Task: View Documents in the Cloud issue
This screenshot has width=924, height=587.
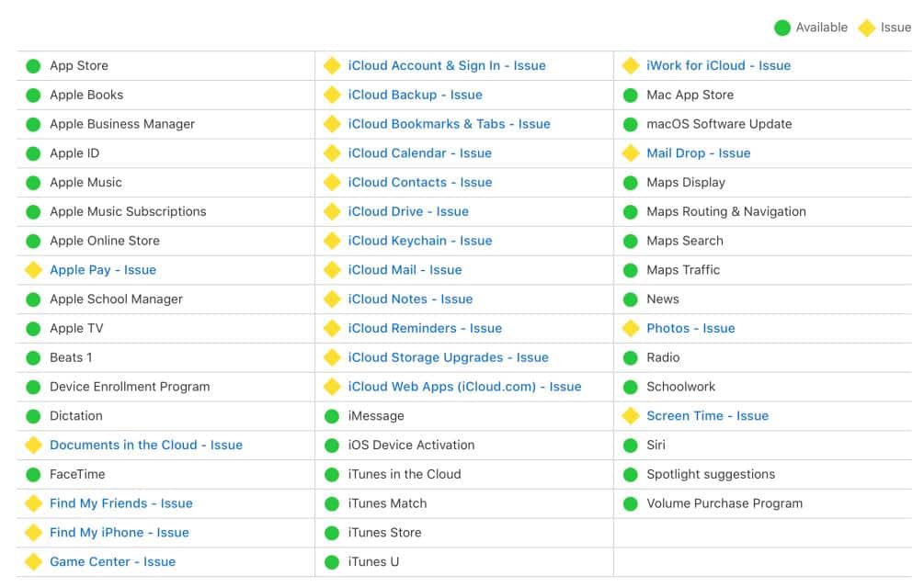Action: point(146,446)
